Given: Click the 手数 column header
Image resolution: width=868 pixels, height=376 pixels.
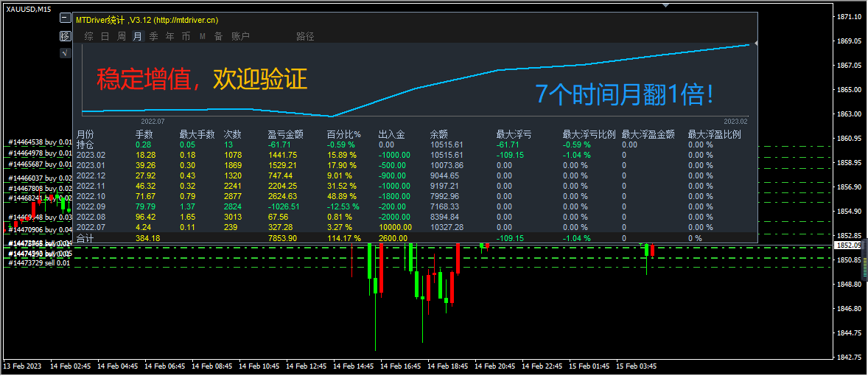Looking at the screenshot, I should click(x=144, y=134).
